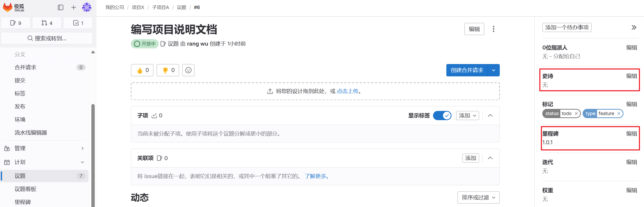The width and height of the screenshot is (644, 207).
Task: Click the 点击上传 link
Action: 348,91
